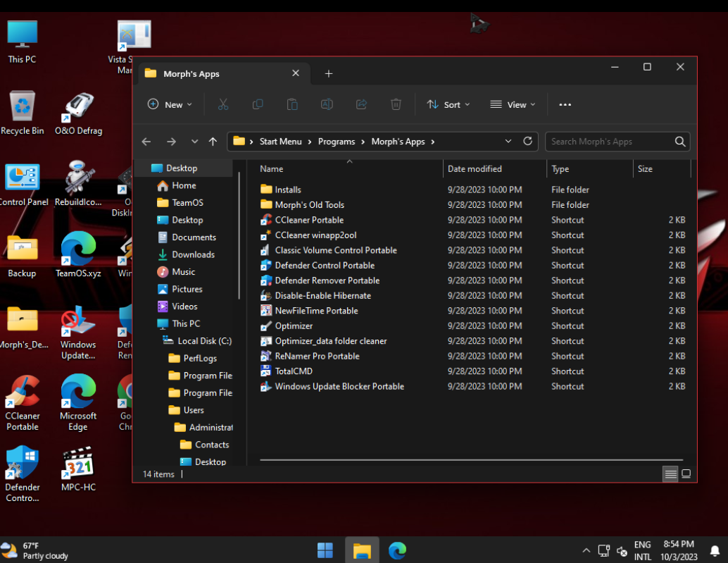The width and height of the screenshot is (728, 563).
Task: Switch to details view layout button
Action: 670,474
